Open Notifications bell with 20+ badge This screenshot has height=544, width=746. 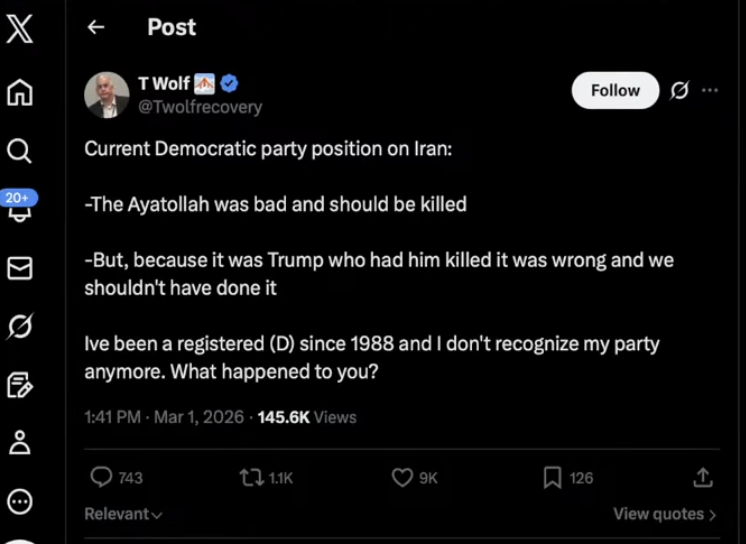tap(20, 206)
